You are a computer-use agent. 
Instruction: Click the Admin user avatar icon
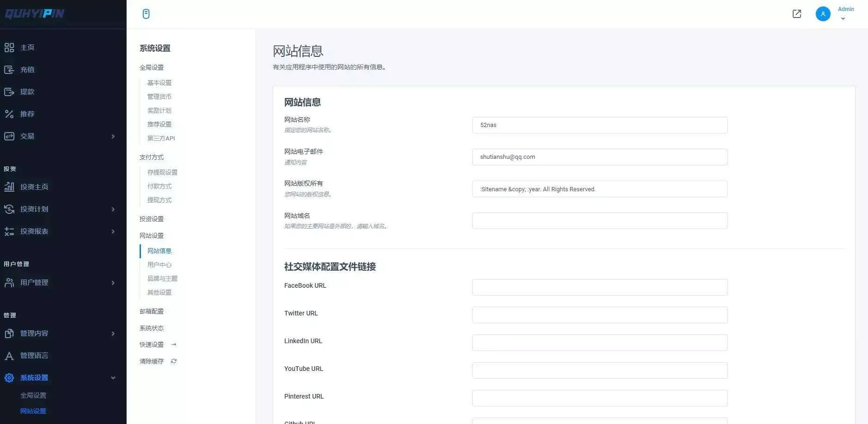pos(823,14)
